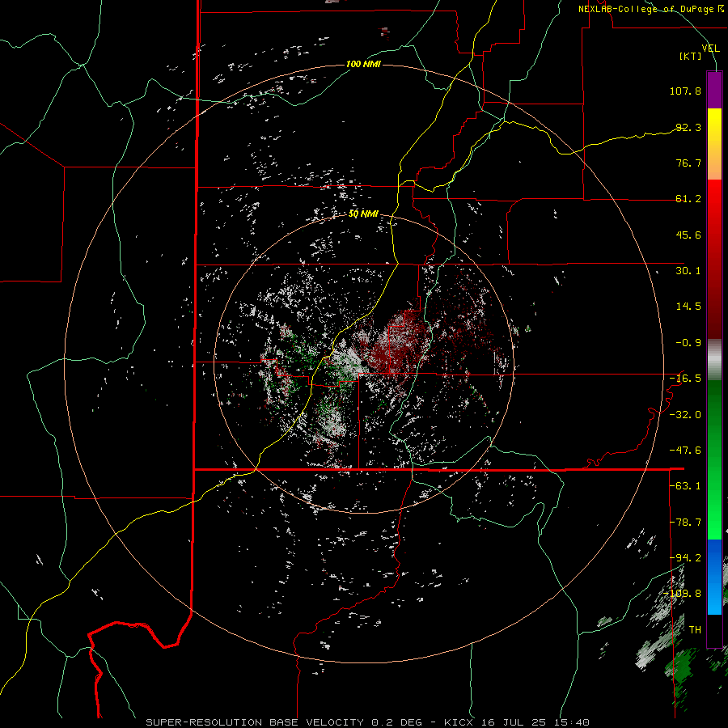Image resolution: width=728 pixels, height=728 pixels.
Task: Select the -63.1 velocity scale value
Action: click(x=685, y=486)
